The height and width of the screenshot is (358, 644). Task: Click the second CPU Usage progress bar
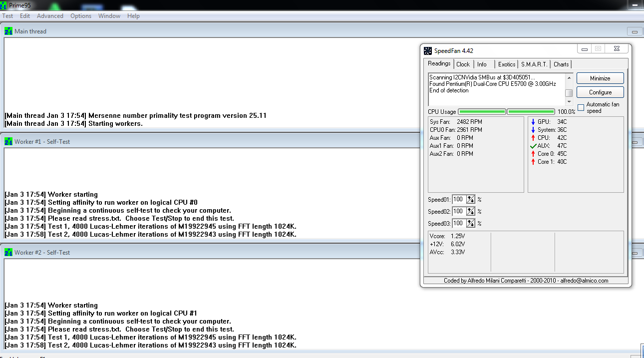tap(531, 112)
